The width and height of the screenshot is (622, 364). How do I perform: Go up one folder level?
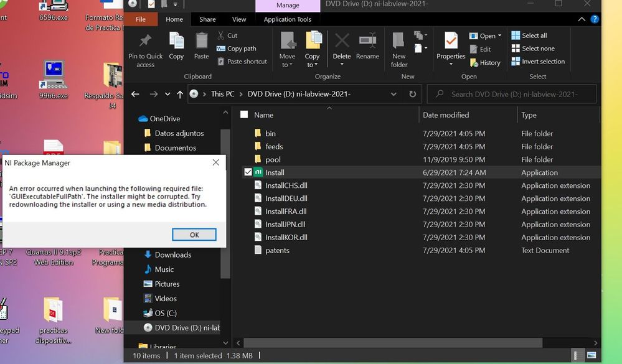tap(180, 94)
